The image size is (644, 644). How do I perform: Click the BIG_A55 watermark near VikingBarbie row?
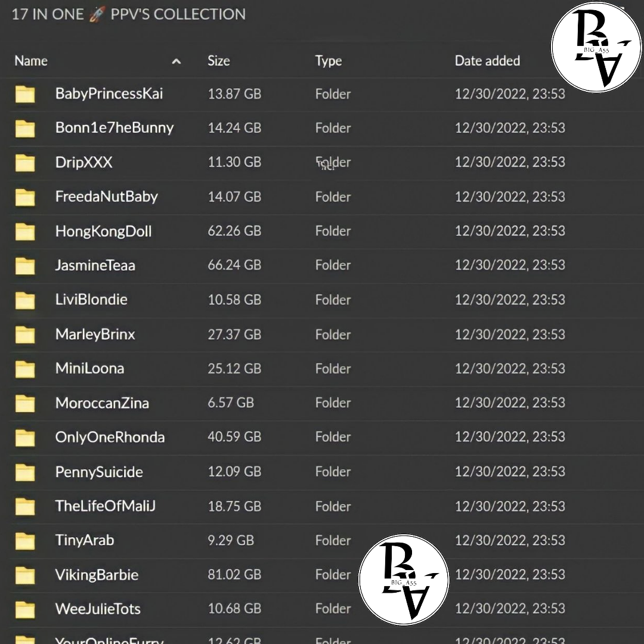404,580
